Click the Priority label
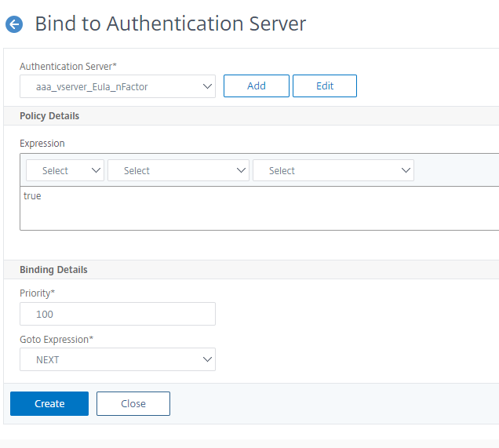Viewport: 499px width, 448px height. (x=37, y=293)
